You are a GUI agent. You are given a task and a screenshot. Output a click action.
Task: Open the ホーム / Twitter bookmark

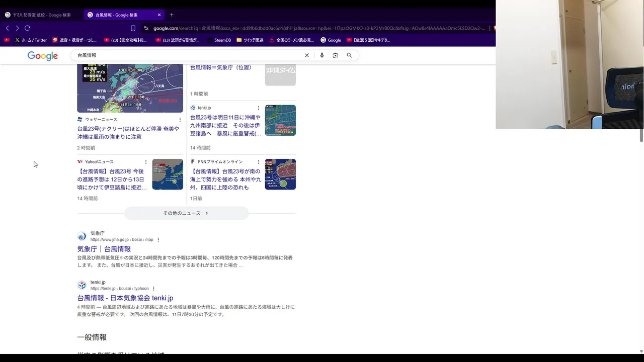pyautogui.click(x=30, y=40)
